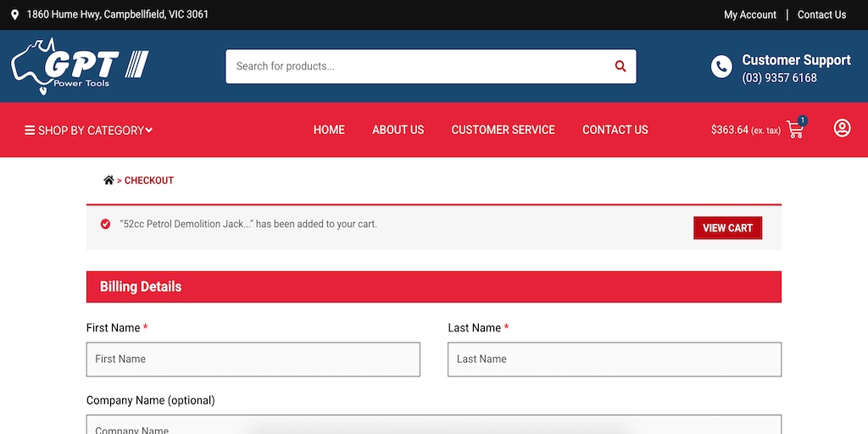Open the shopping cart icon
This screenshot has width=868, height=434.
[x=795, y=130]
